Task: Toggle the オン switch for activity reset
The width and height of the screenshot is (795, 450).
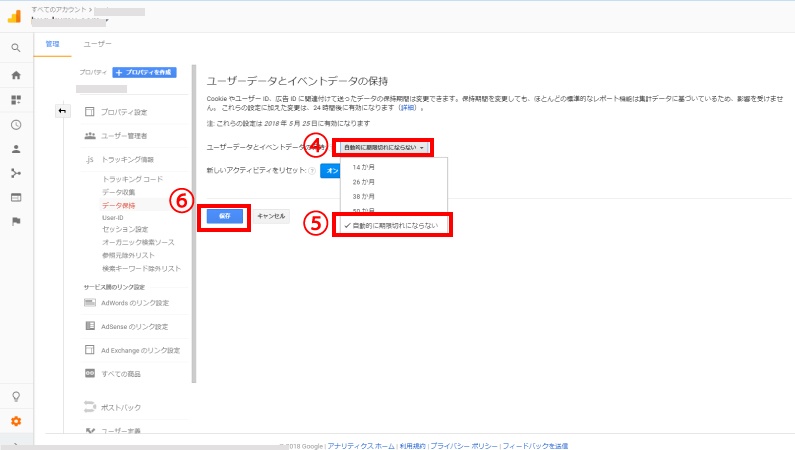Action: [329, 171]
